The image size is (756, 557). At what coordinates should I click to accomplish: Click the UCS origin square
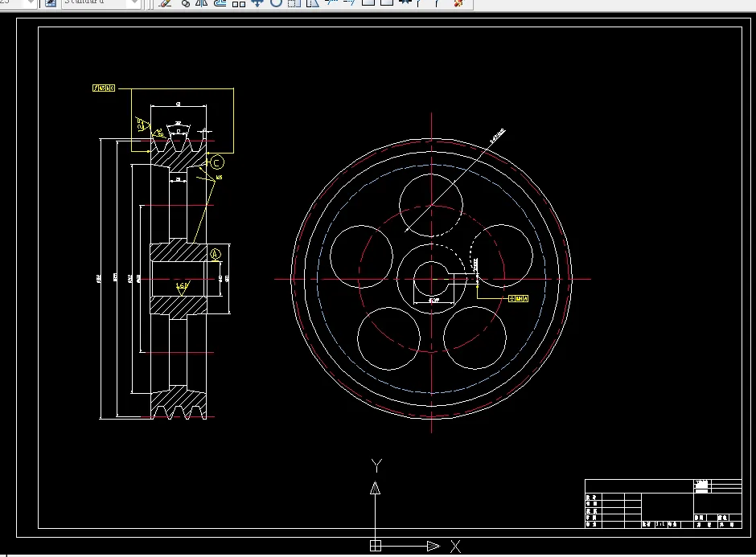point(376,546)
